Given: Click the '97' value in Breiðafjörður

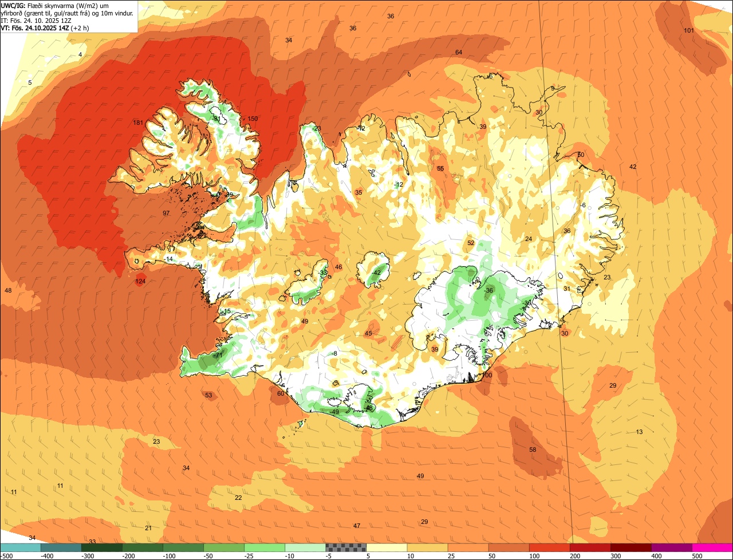Looking at the screenshot, I should (166, 213).
